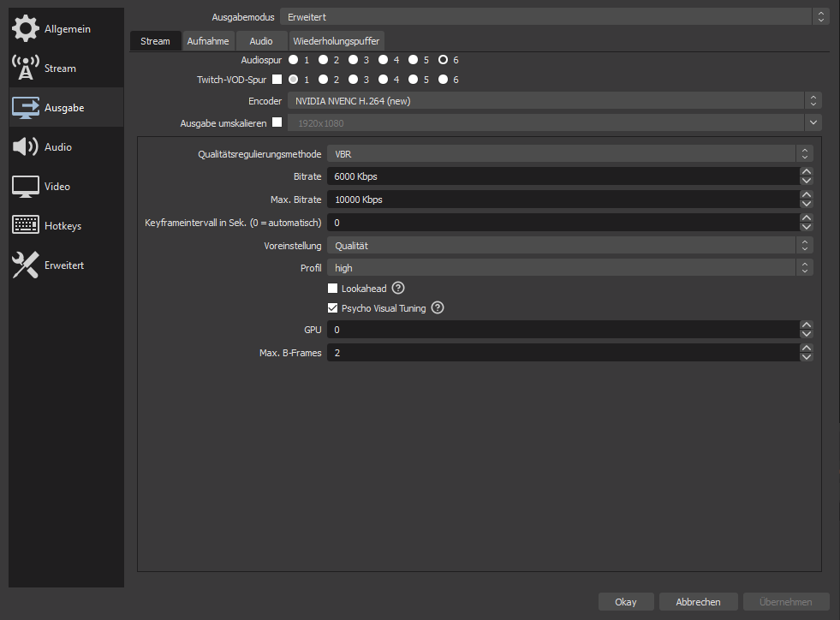This screenshot has width=840, height=620.
Task: Click the Okay button
Action: tap(625, 602)
